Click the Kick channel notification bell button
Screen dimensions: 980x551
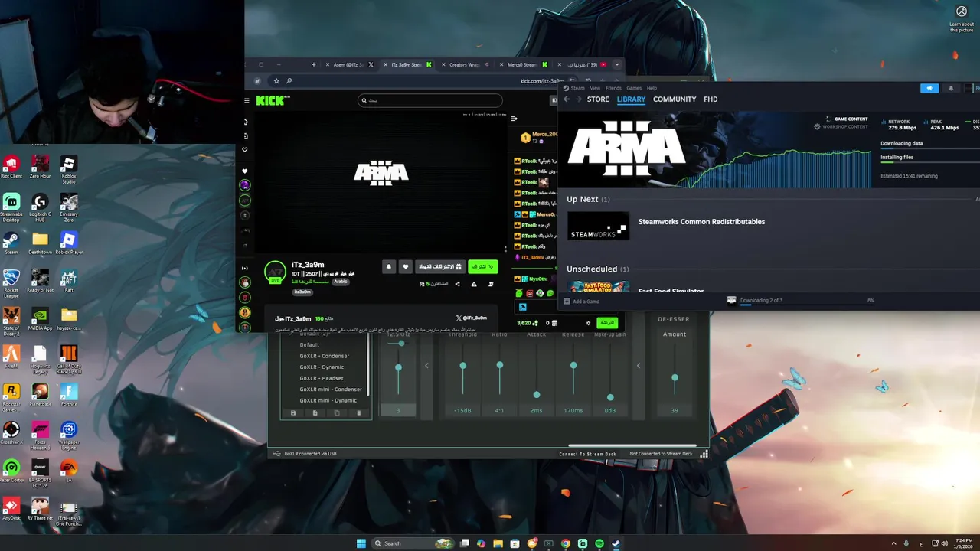pyautogui.click(x=388, y=266)
